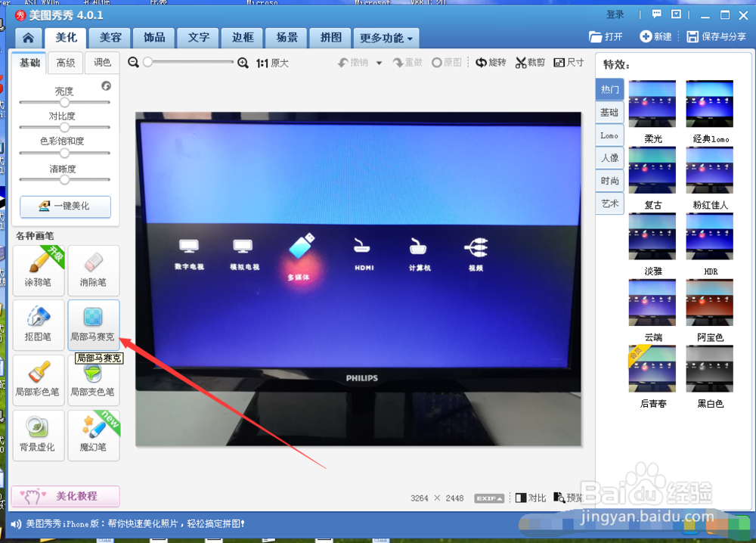Screen dimensions: 756x543
Task: Expand the 更多功能 dropdown menu
Action: pyautogui.click(x=386, y=38)
